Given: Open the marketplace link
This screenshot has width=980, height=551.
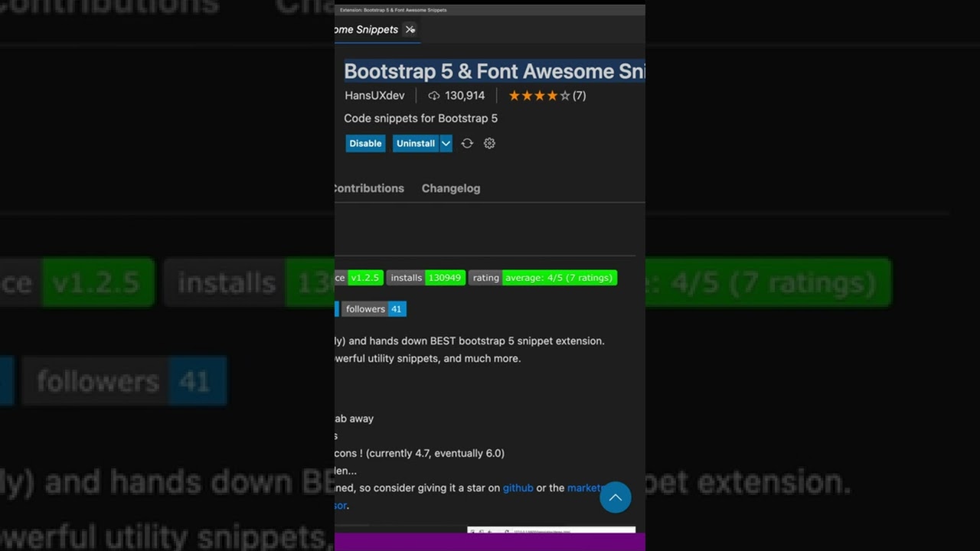Looking at the screenshot, I should pyautogui.click(x=586, y=488).
